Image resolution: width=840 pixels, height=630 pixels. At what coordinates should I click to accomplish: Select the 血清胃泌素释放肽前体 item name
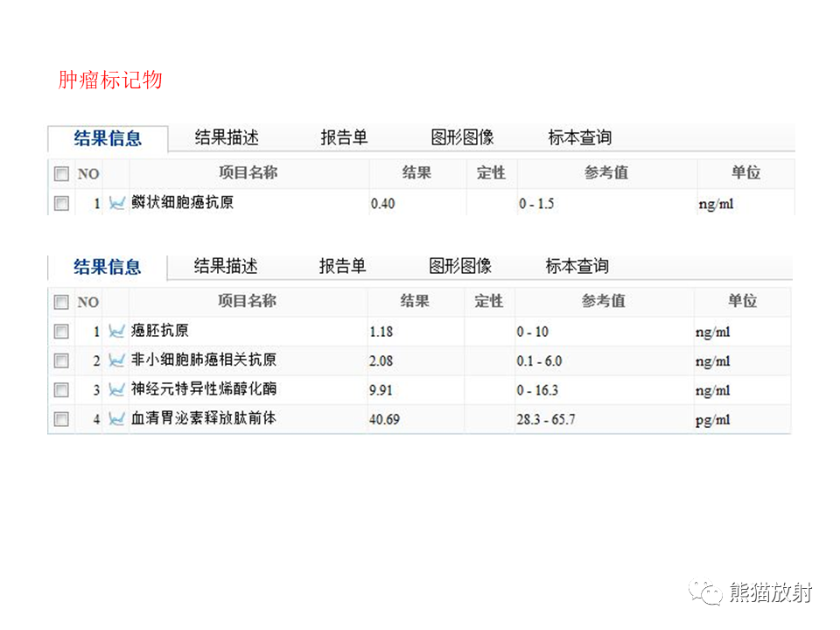[x=204, y=418]
